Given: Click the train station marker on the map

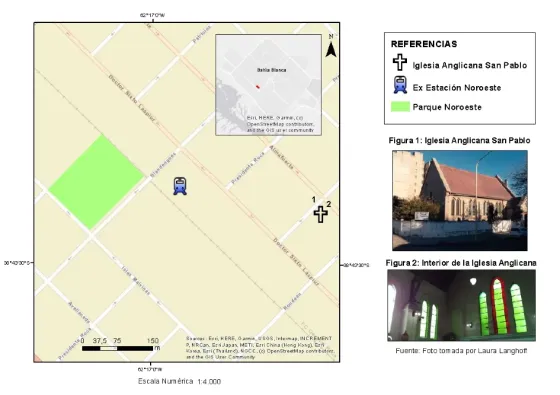Looking at the screenshot, I should click(180, 186).
